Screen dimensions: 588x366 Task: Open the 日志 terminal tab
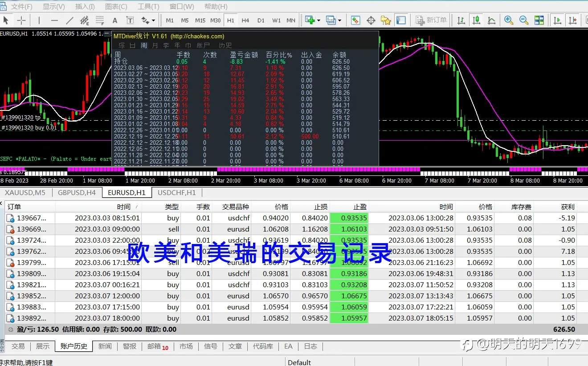coord(310,346)
